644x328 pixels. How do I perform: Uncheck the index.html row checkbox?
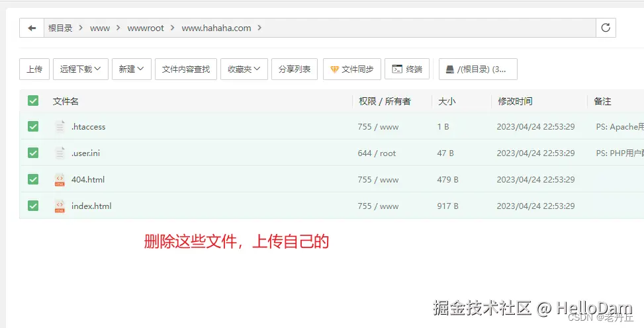coord(33,206)
